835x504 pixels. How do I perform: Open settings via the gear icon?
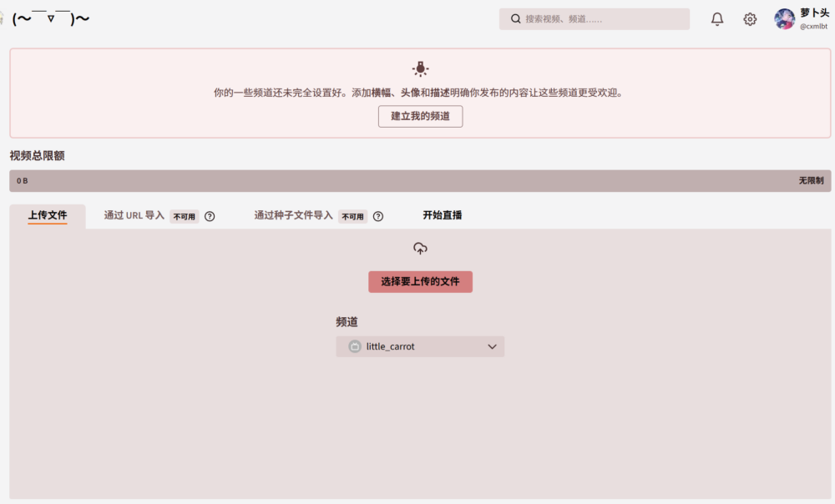750,19
